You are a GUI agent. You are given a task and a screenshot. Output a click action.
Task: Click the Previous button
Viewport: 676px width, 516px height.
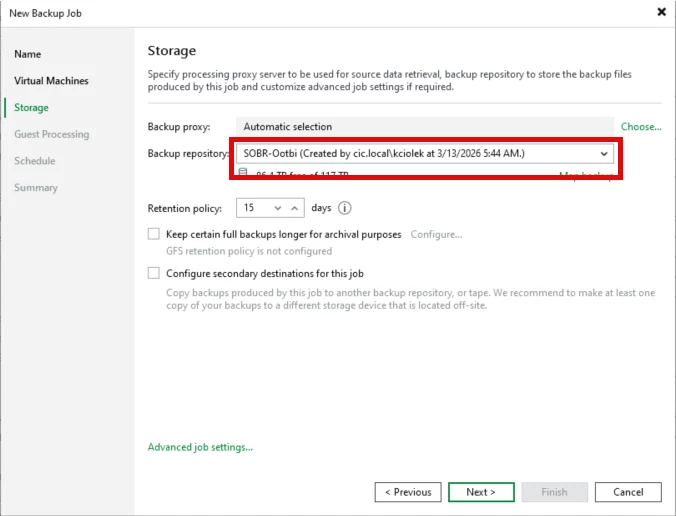[408, 492]
